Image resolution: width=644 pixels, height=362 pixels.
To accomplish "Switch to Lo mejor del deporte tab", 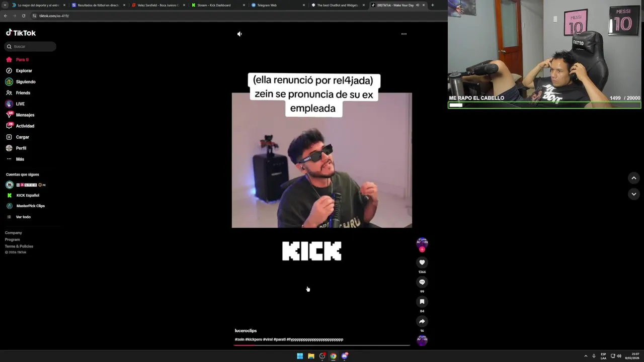I will pos(38,5).
